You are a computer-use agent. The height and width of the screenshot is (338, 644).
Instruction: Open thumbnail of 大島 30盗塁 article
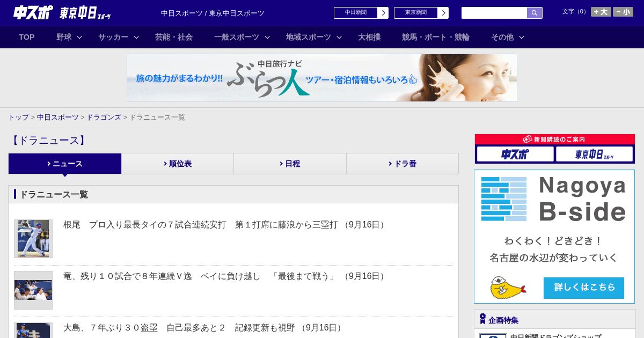pos(33,330)
